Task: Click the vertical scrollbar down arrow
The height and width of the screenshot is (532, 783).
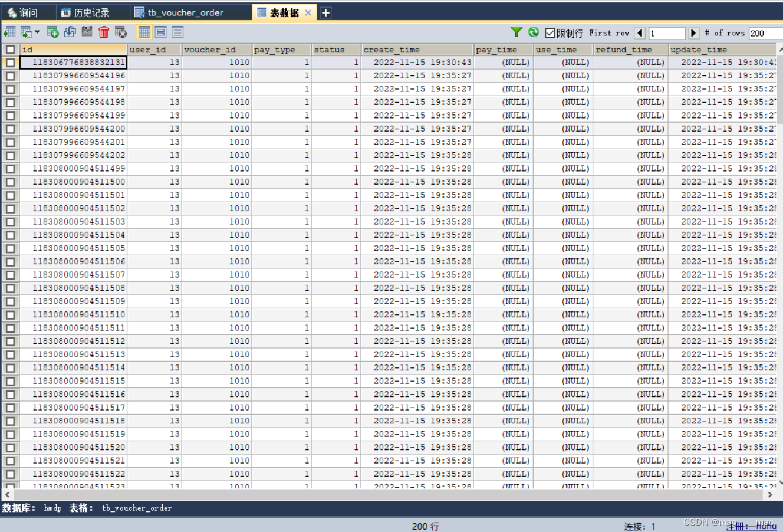Action: point(780,483)
